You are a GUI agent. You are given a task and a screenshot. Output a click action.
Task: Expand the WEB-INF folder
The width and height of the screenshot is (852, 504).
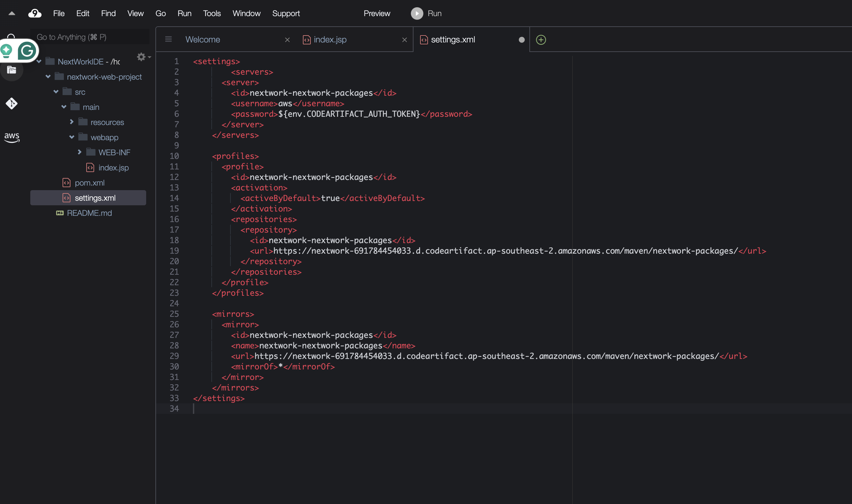[80, 152]
